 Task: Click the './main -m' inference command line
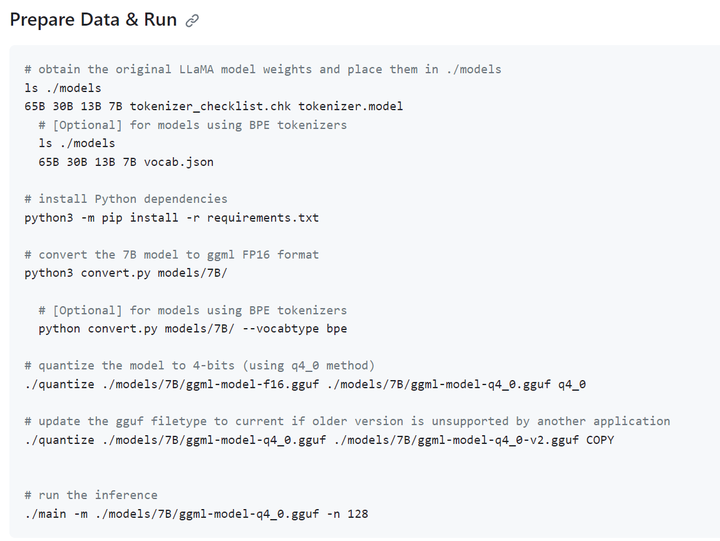tap(196, 514)
